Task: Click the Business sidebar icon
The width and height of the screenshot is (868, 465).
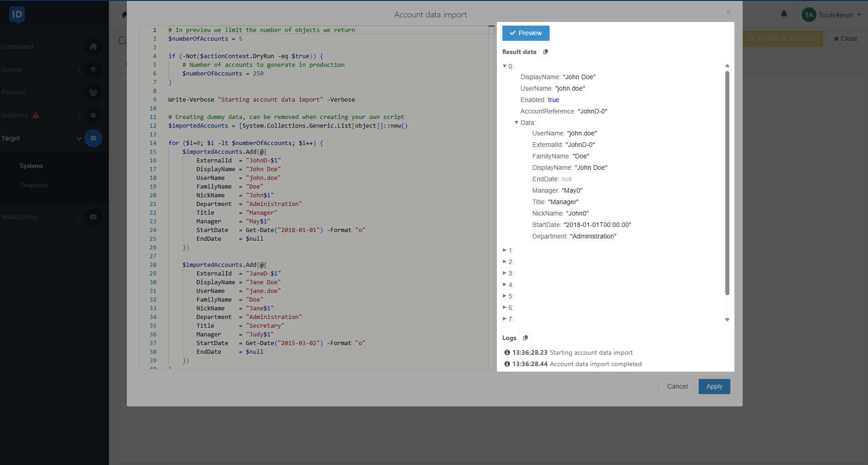Action: [93, 115]
